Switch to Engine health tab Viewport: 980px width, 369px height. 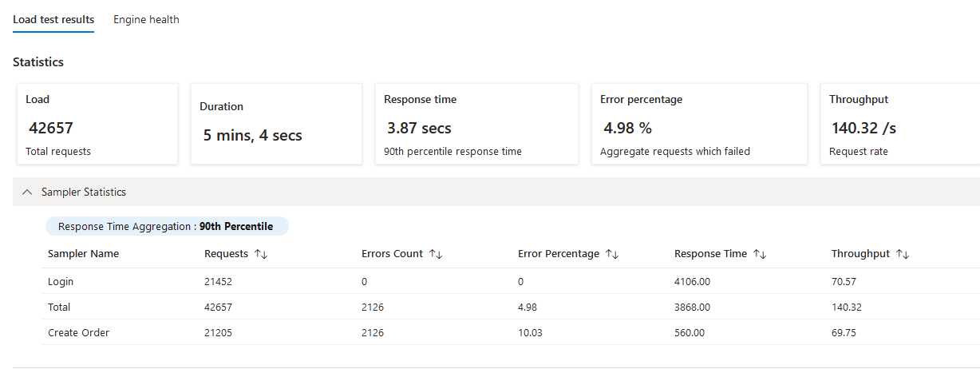(x=146, y=20)
